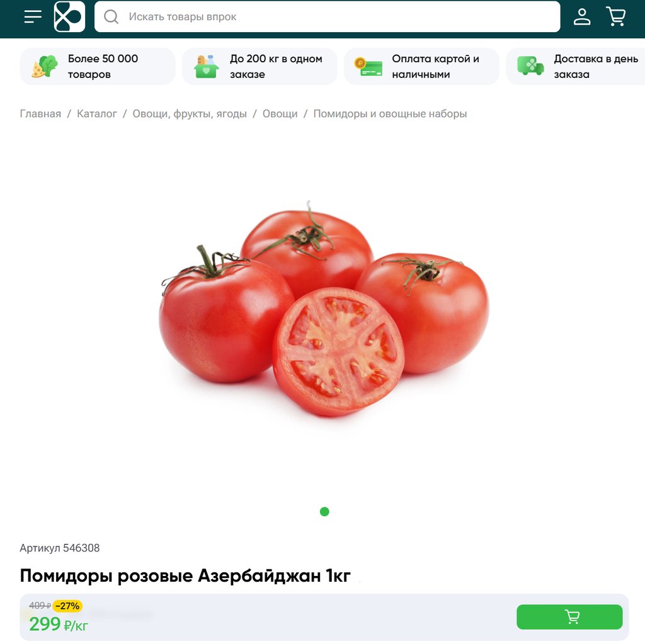Navigate to 'Овощи, фрукты, ягоды' breadcrumb

[x=190, y=113]
